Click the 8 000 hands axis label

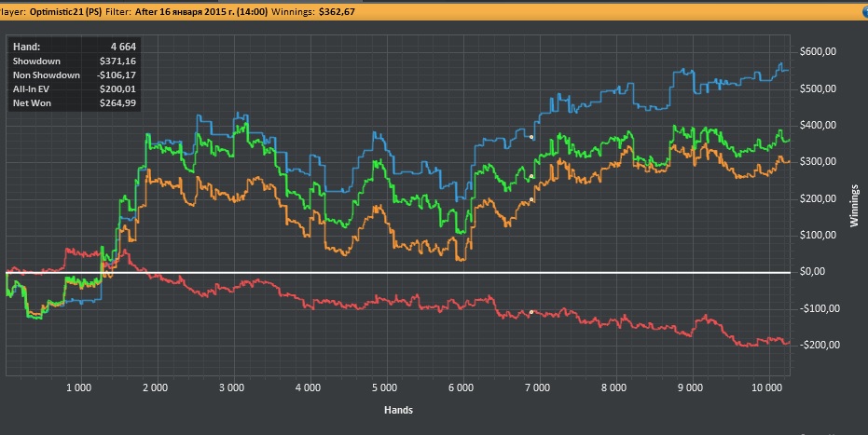[x=613, y=388]
